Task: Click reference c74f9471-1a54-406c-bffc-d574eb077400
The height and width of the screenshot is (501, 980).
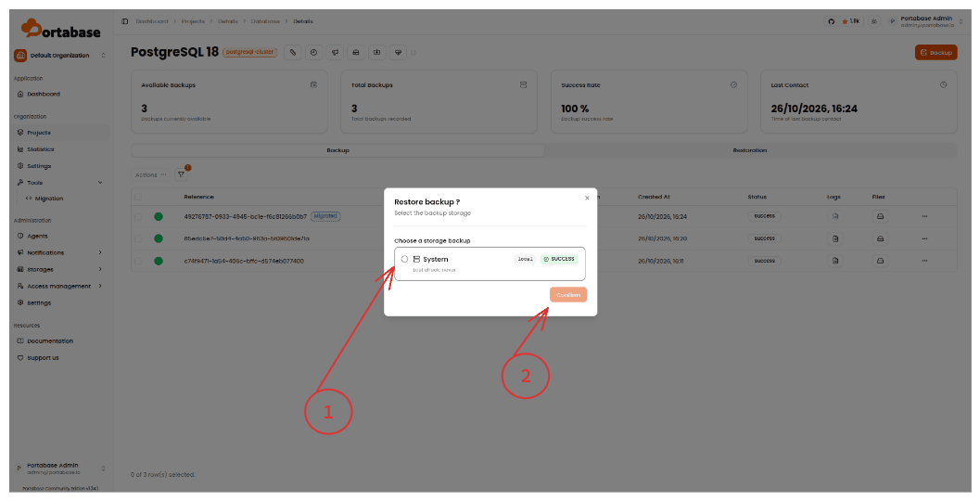Action: click(x=244, y=261)
